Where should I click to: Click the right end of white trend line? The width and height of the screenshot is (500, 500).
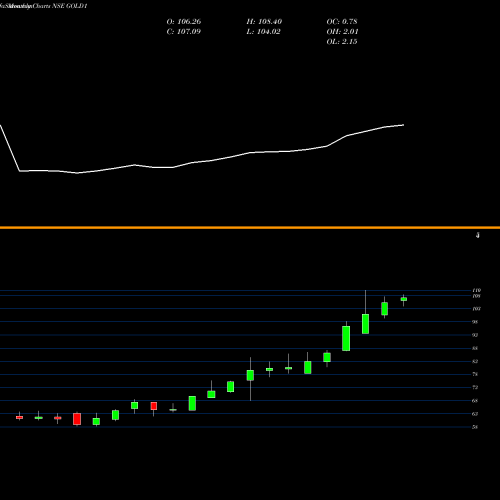coord(403,125)
